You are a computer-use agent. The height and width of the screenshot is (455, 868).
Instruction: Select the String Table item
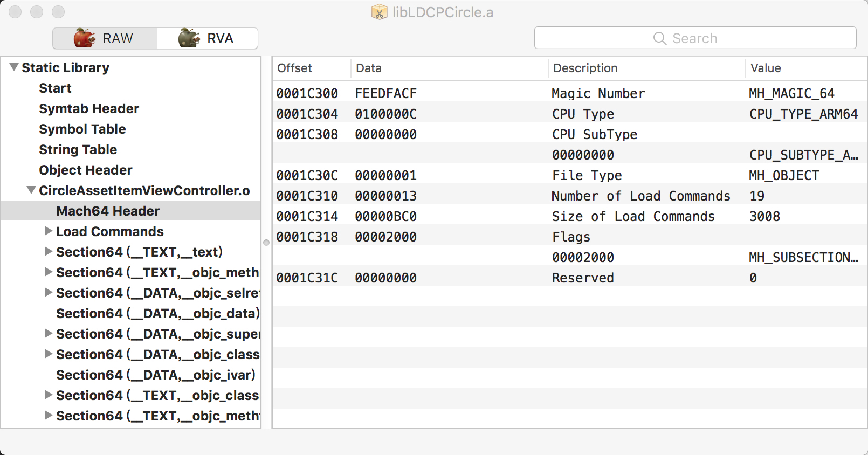(78, 149)
